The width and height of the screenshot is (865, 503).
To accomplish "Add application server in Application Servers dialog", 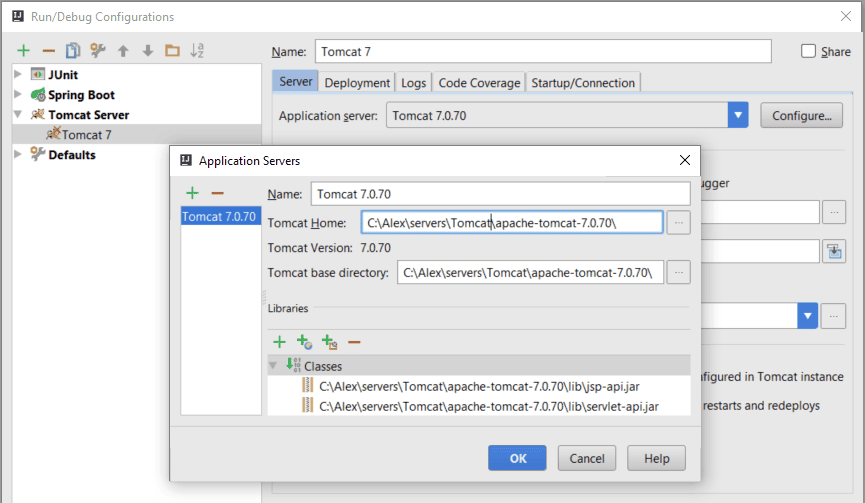I will (192, 193).
